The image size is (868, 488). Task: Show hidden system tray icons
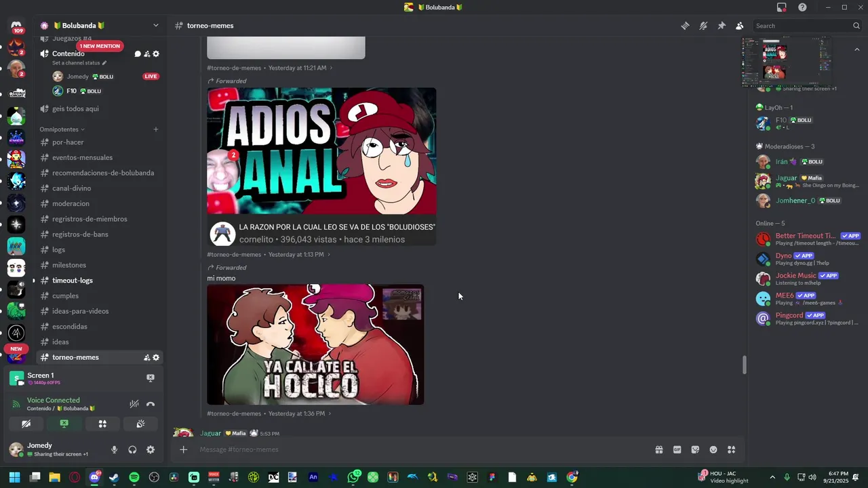(x=772, y=477)
